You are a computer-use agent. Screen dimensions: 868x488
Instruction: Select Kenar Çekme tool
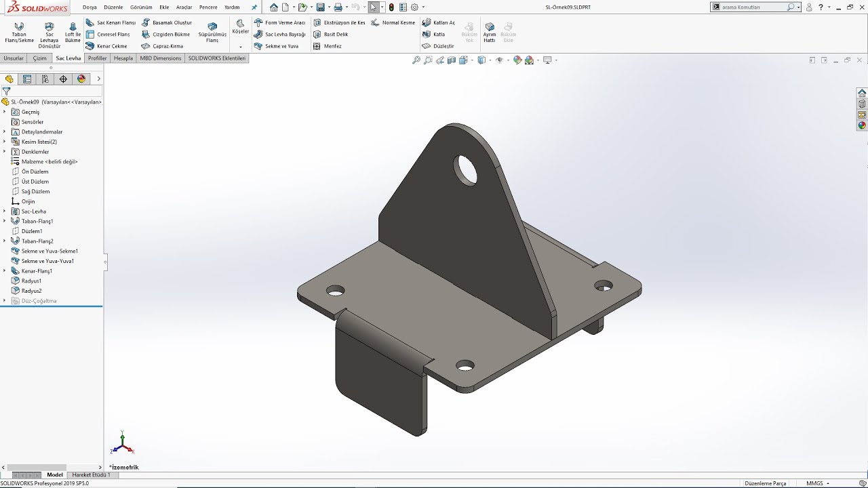tap(106, 46)
